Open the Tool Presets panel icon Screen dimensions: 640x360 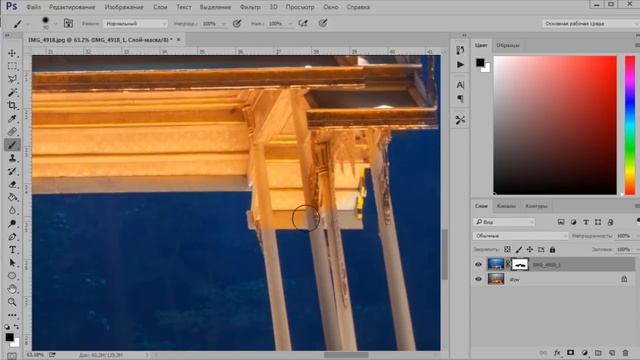point(460,120)
